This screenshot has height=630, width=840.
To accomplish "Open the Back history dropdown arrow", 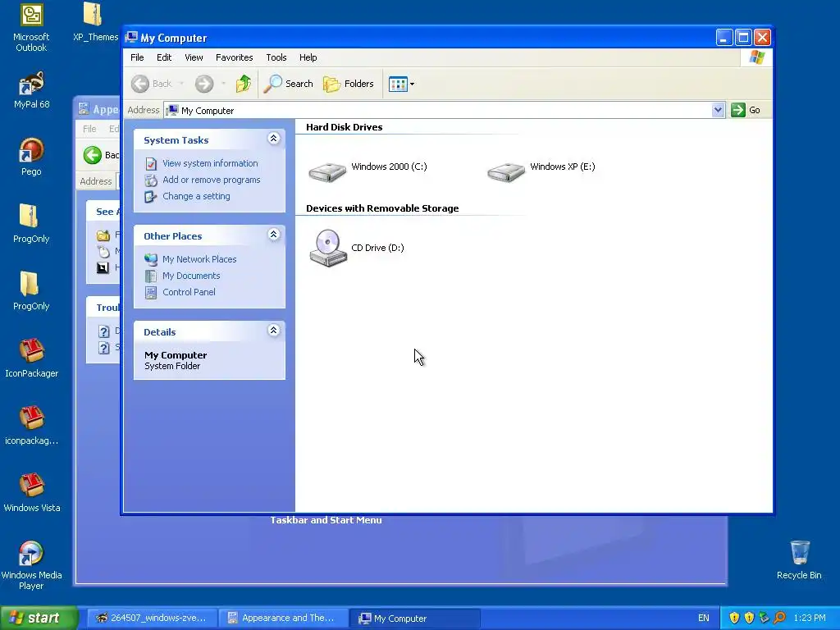I will [x=181, y=84].
